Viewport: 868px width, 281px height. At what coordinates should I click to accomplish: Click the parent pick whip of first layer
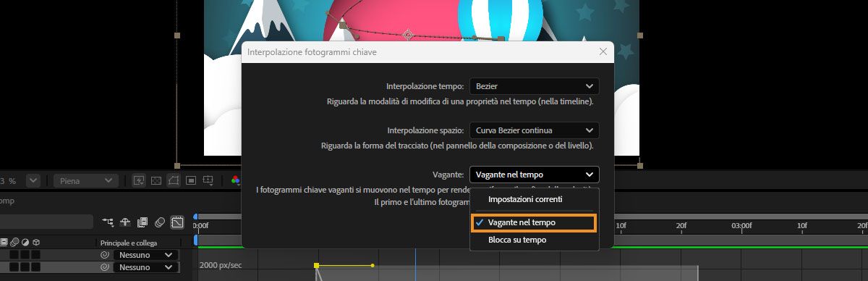pyautogui.click(x=105, y=255)
